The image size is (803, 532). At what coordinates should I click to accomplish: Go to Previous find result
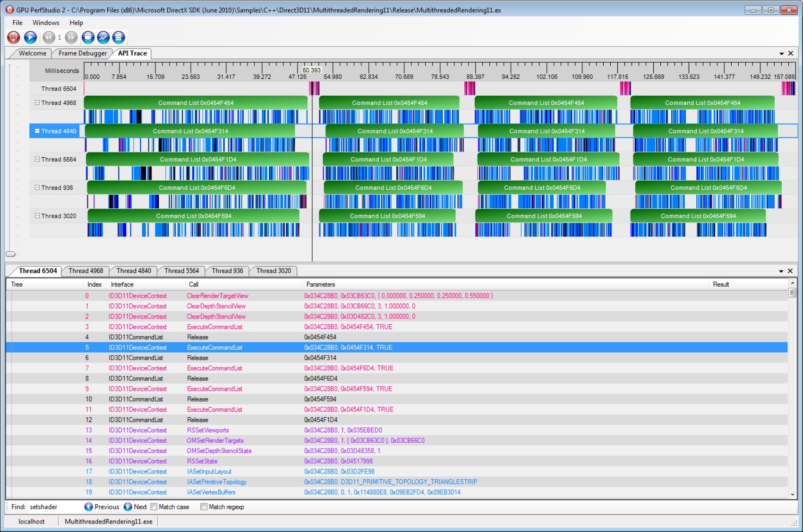102,507
